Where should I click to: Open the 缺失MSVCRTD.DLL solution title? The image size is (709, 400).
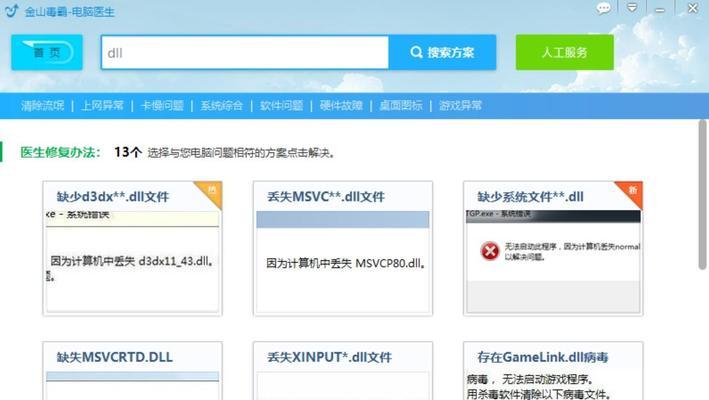114,357
